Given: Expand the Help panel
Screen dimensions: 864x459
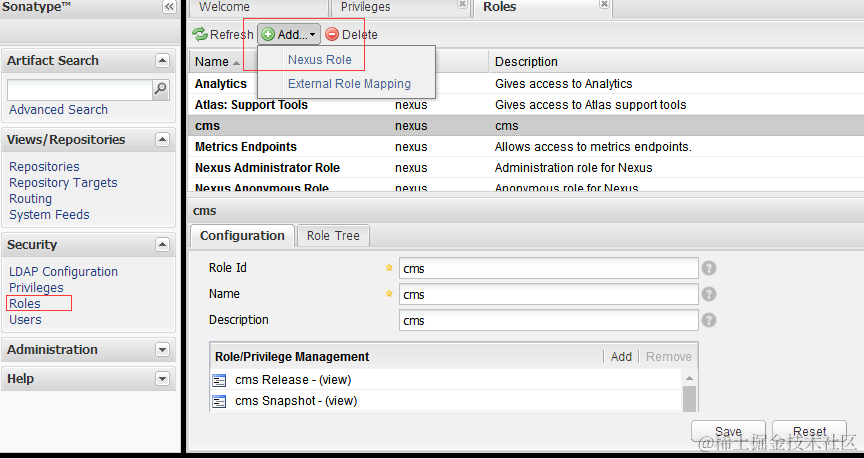Looking at the screenshot, I should click(162, 379).
